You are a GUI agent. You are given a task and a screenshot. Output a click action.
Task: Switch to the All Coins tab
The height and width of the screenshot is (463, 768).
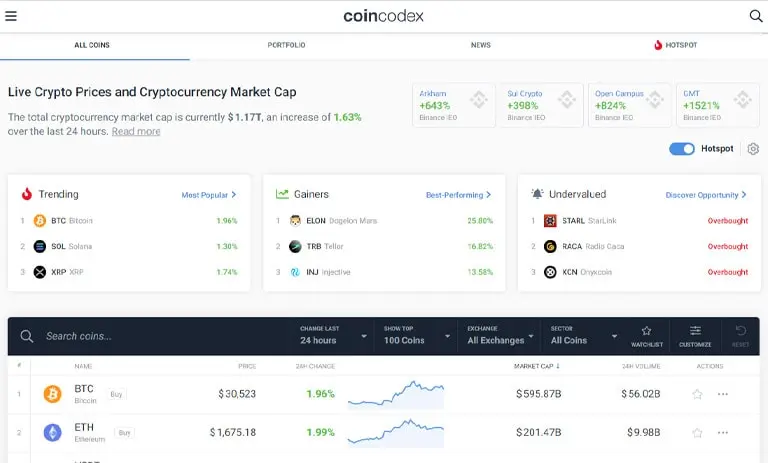point(92,45)
